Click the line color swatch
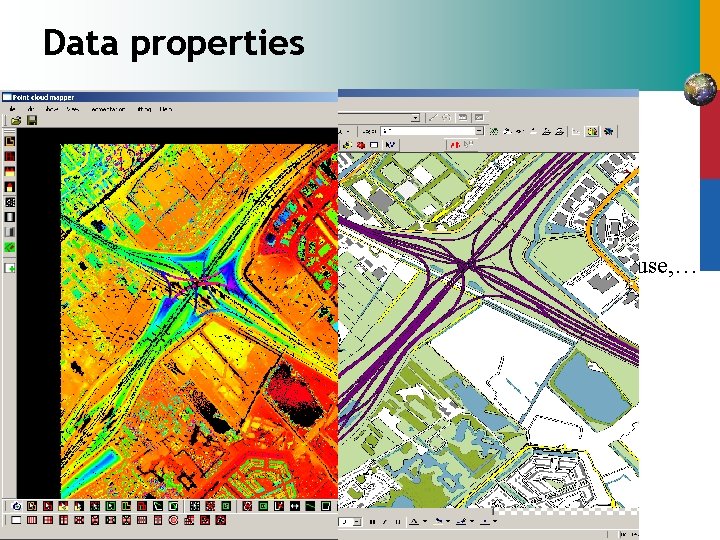Screen dimensions: 720x540 pyautogui.click(x=461, y=521)
